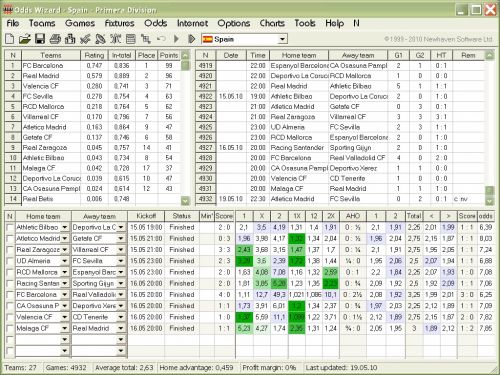Tick the checkbox for Atletico Madrid vs Getafe row
500x375 pixels.
pos(10,239)
